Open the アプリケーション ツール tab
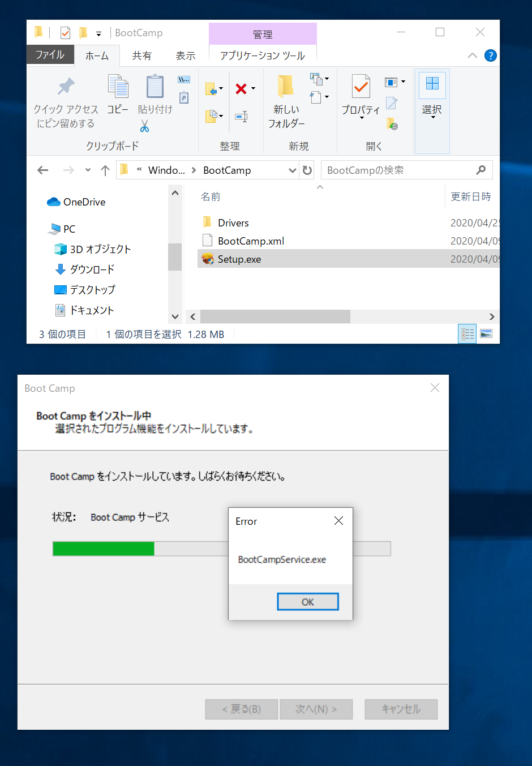This screenshot has width=532, height=766. pyautogui.click(x=263, y=55)
